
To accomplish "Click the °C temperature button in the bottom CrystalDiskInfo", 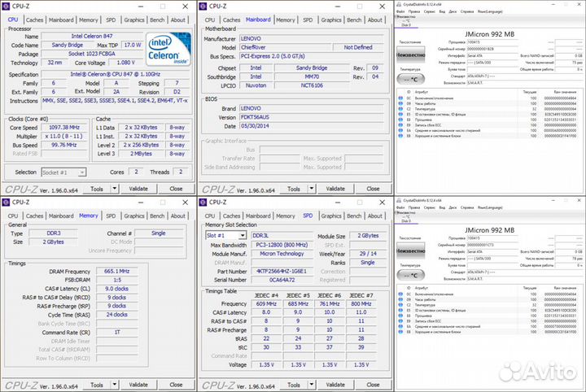I will pyautogui.click(x=411, y=275).
